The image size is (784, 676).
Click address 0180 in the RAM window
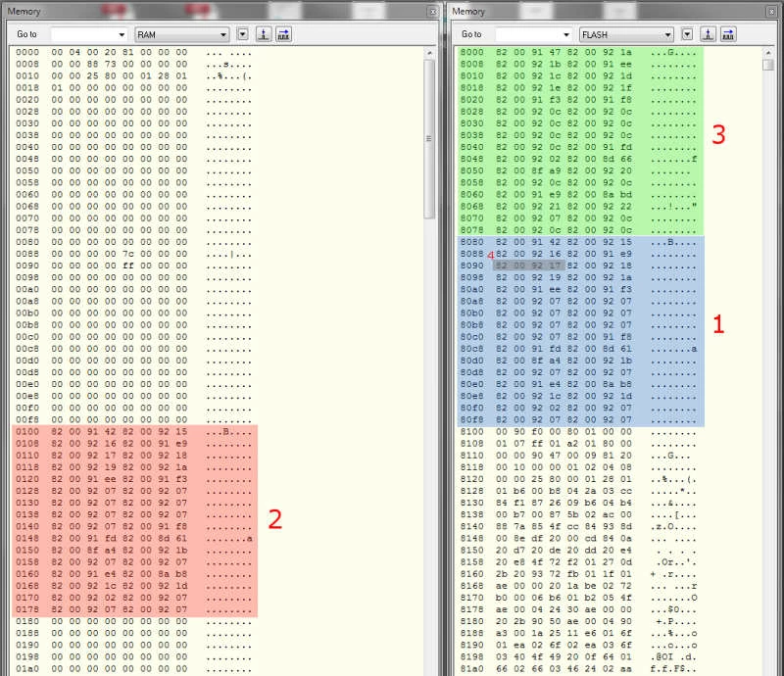point(27,621)
